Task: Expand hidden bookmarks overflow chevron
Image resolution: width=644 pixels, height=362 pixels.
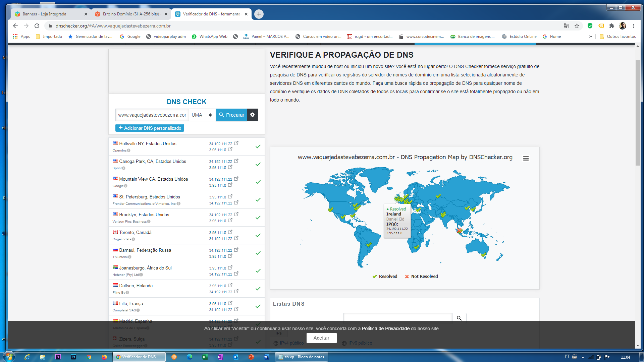Action: [590, 37]
